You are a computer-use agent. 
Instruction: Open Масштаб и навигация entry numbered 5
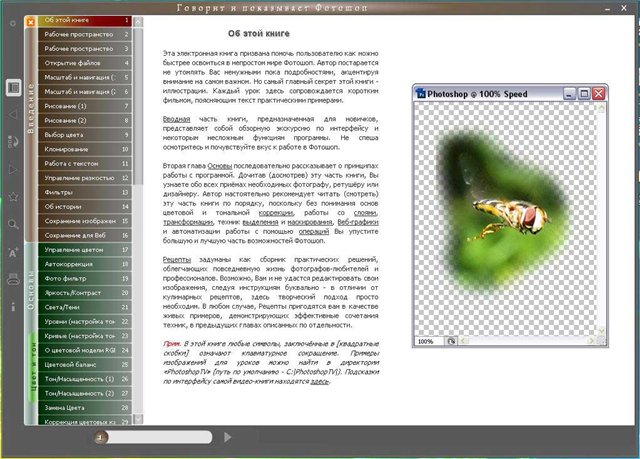tap(84, 77)
